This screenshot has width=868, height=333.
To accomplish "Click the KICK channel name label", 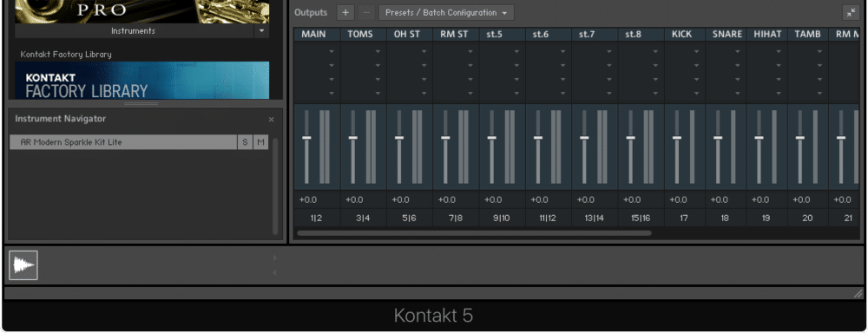I will (x=682, y=35).
